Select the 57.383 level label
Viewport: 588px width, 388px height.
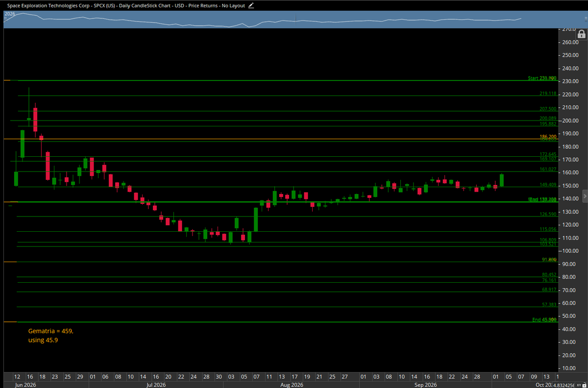pyautogui.click(x=549, y=305)
